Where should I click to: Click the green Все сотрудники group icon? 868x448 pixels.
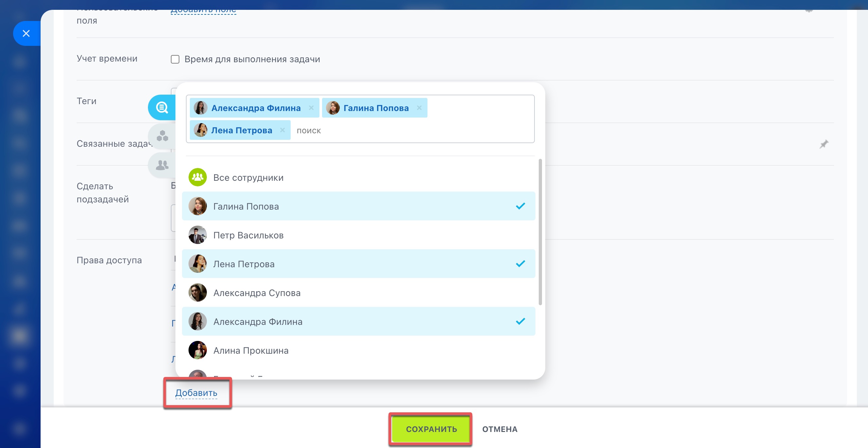[197, 177]
